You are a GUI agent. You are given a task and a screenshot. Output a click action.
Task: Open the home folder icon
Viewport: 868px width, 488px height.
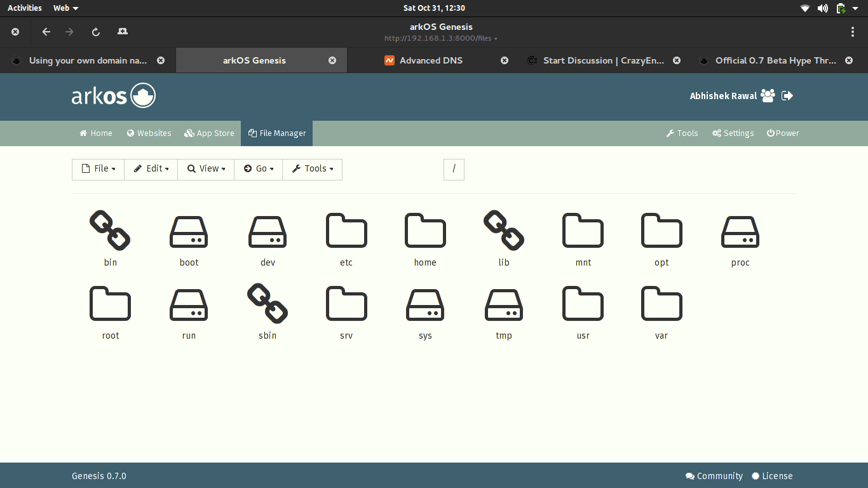coord(425,230)
